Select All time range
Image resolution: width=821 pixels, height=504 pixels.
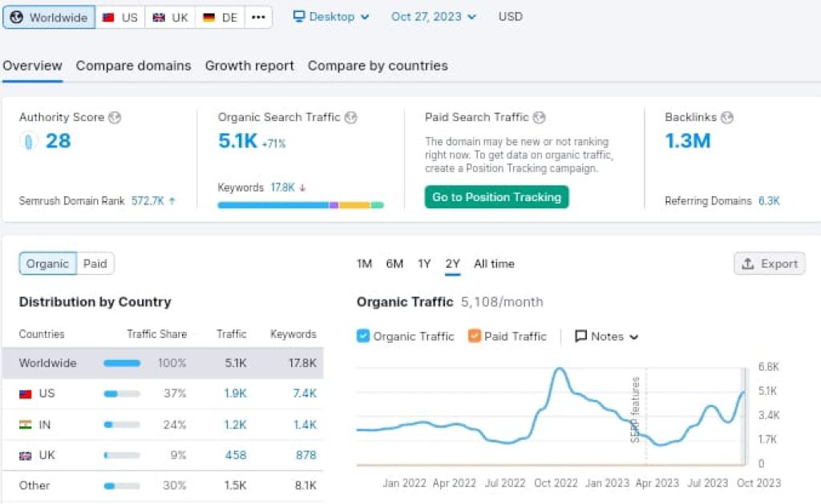(494, 264)
